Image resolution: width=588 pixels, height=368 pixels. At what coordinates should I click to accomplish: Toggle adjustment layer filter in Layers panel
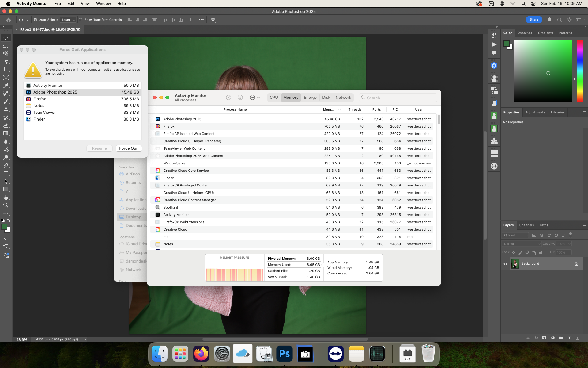click(541, 235)
